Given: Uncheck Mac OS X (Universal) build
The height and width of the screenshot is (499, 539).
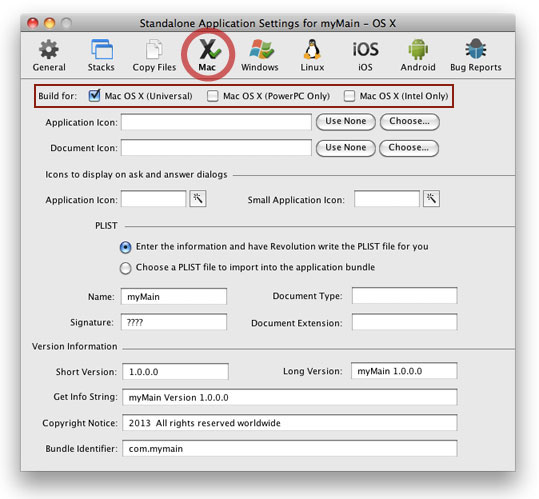Looking at the screenshot, I should tap(94, 96).
